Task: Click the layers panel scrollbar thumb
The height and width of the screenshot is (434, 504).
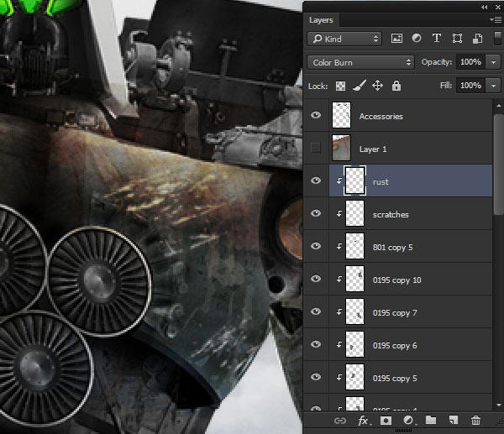Action: [x=498, y=164]
